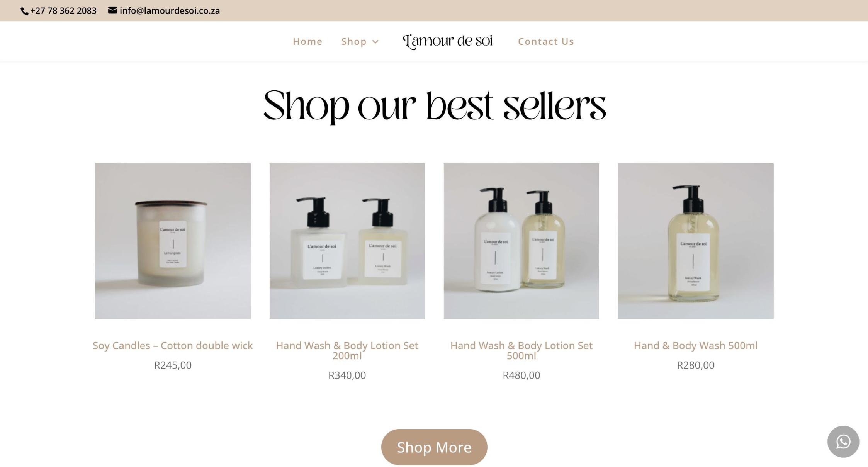Image resolution: width=868 pixels, height=467 pixels.
Task: Open Lotion Set 500ml product image
Action: (x=521, y=241)
